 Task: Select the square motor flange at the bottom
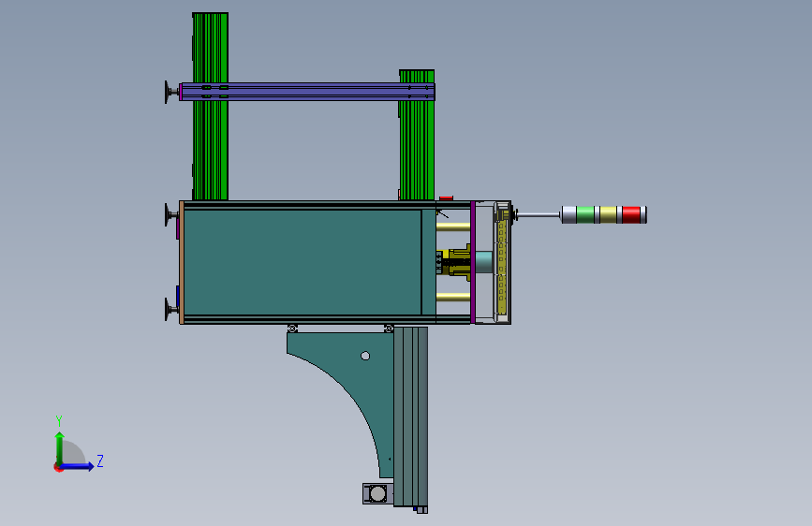click(377, 494)
